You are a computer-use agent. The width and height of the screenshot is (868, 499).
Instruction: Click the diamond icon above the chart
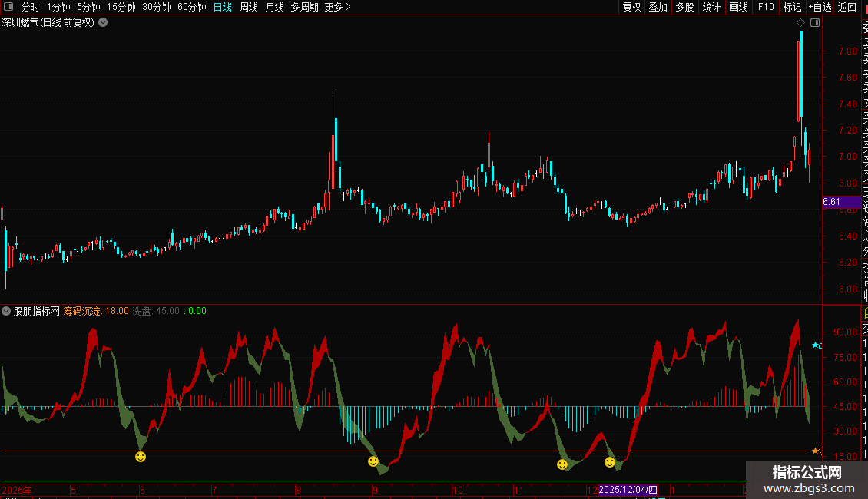800,23
